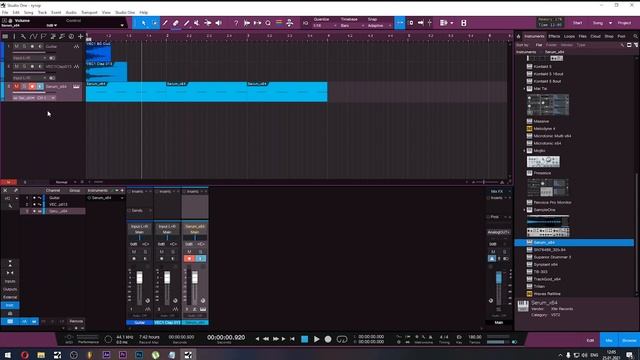Viewport: 640px width, 360px height.
Task: Click the Remote button in console
Action: pyautogui.click(x=76, y=321)
